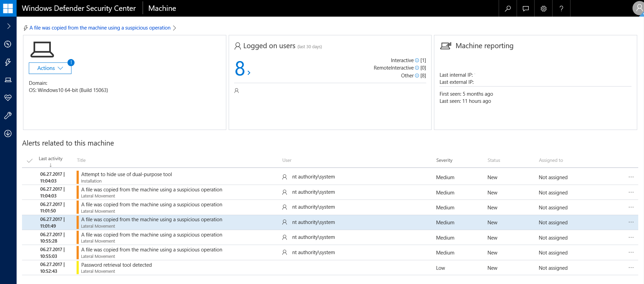Click the chevron after the breadcrumb link
The width and height of the screenshot is (644, 284).
(174, 28)
